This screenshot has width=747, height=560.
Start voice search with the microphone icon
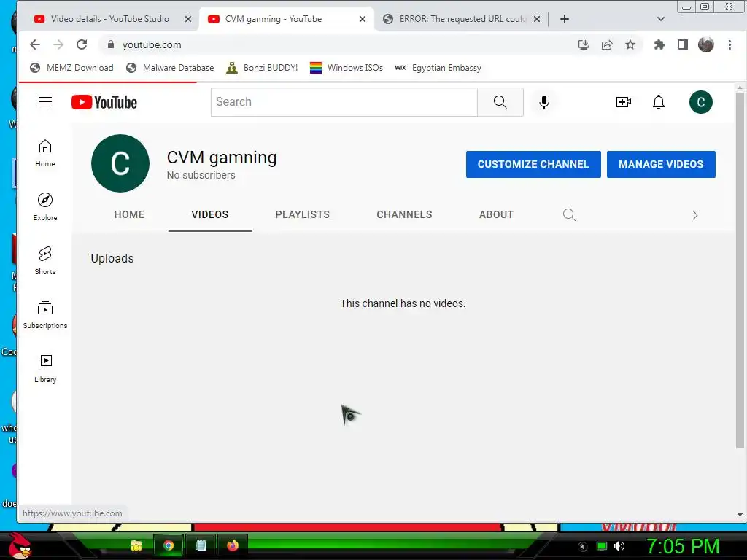pyautogui.click(x=544, y=102)
